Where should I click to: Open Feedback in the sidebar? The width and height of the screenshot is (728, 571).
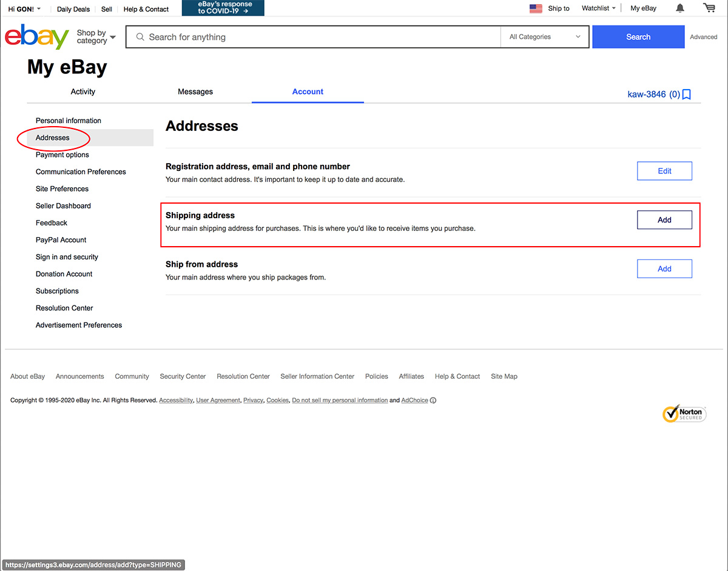[x=52, y=222]
